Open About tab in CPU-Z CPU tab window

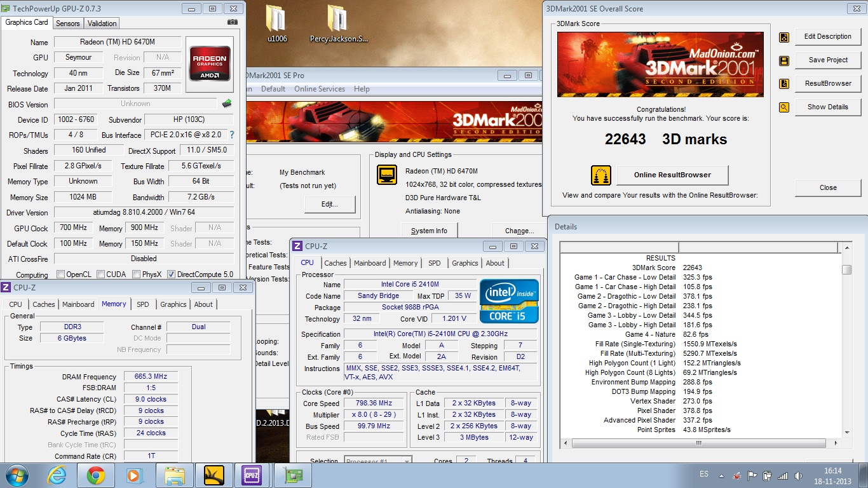coord(495,263)
